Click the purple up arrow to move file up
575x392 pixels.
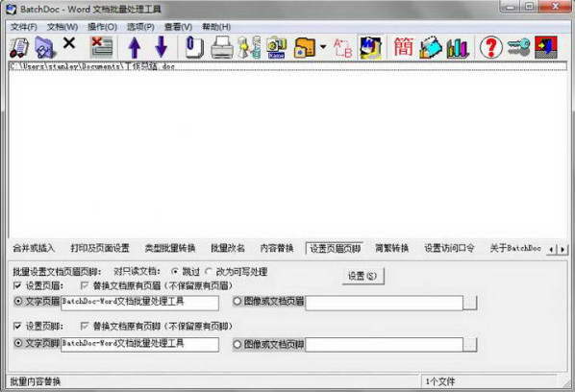pos(135,48)
